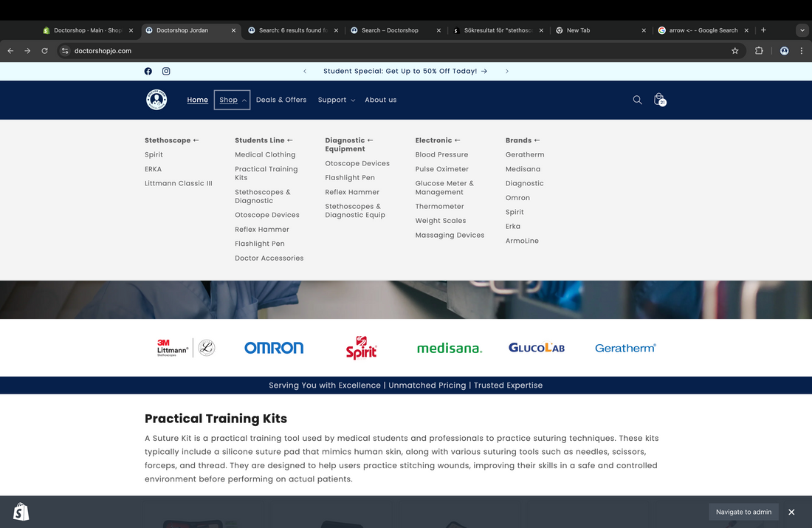Open Deals & Offers page
This screenshot has height=528, width=812.
point(281,100)
